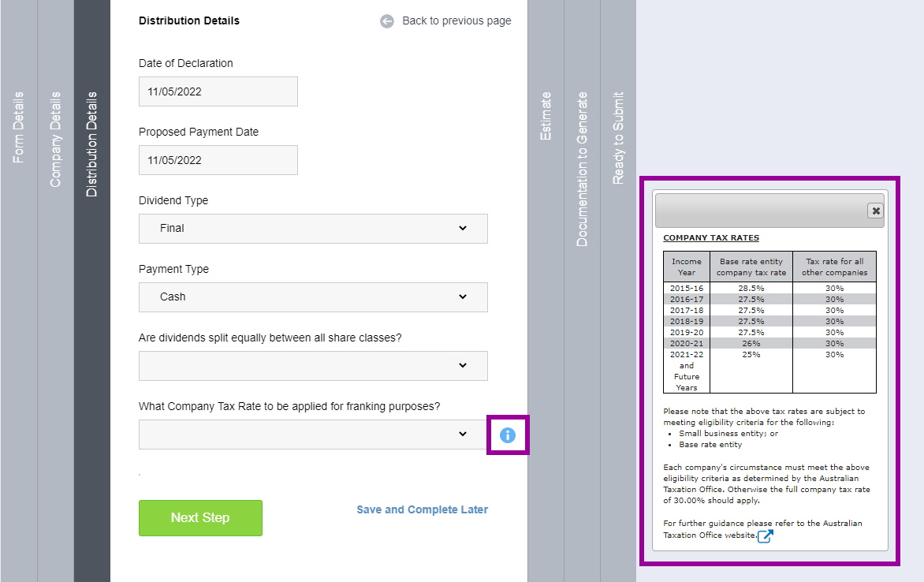Switch to the Form Details tab

coord(19,128)
